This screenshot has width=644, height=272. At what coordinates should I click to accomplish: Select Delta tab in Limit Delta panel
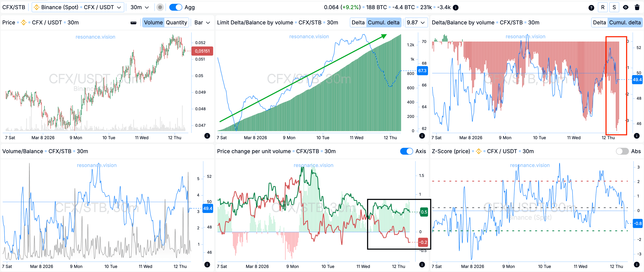tap(358, 22)
